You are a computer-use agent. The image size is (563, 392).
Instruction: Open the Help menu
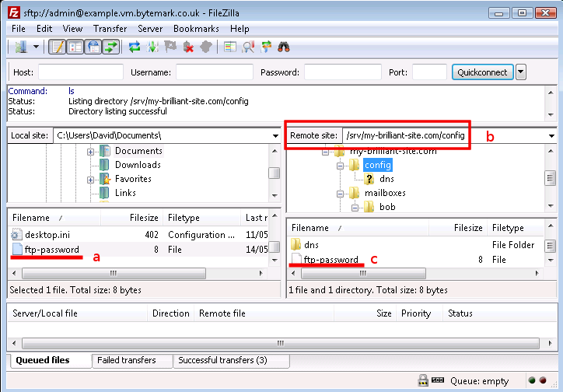pyautogui.click(x=240, y=29)
